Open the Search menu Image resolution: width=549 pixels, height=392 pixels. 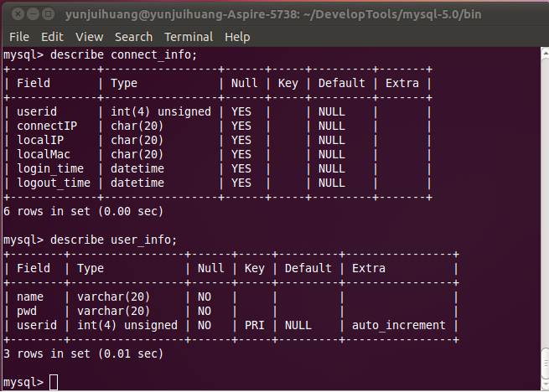134,37
